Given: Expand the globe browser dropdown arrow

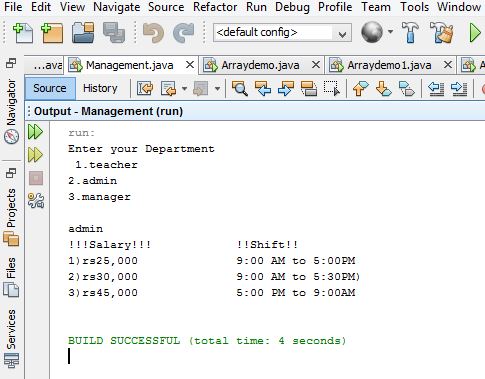Looking at the screenshot, I should click(390, 32).
